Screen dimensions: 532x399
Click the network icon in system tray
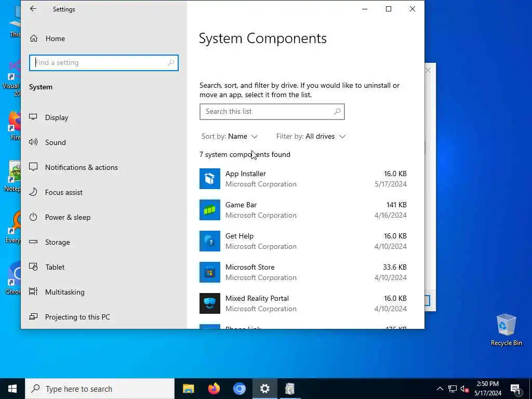pyautogui.click(x=453, y=389)
